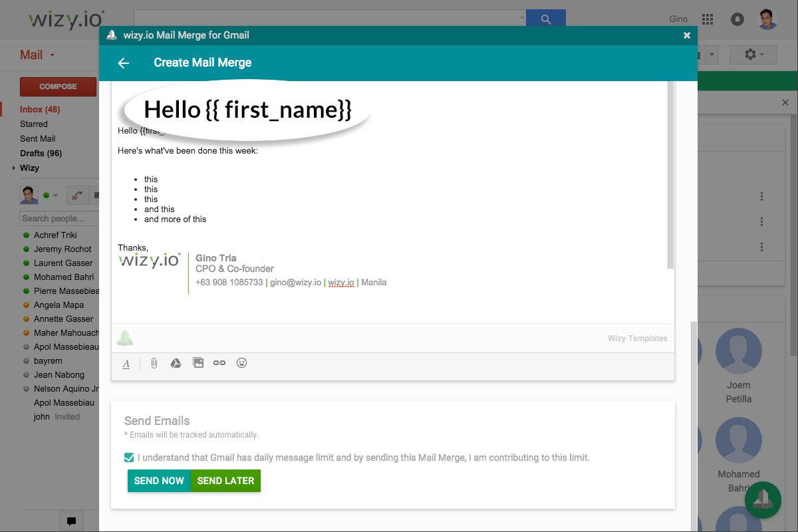Select the invited contact john
Screen dimensions: 798x532
pyautogui.click(x=42, y=417)
